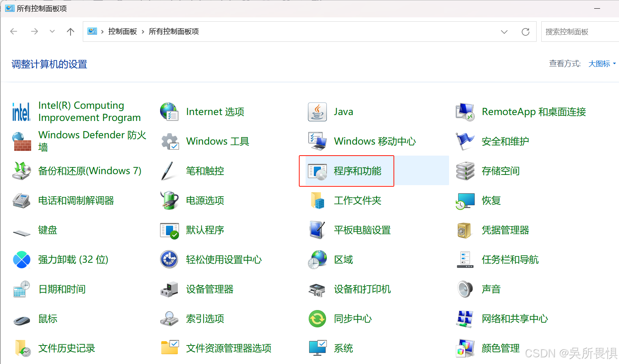Click the 系统 text link
This screenshot has width=619, height=364.
pos(343,348)
